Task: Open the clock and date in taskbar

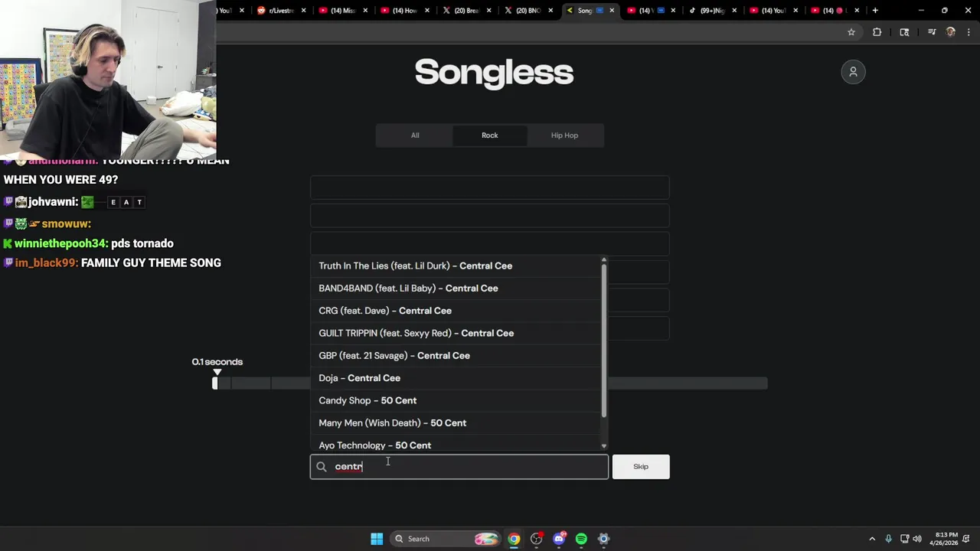Action: point(945,539)
